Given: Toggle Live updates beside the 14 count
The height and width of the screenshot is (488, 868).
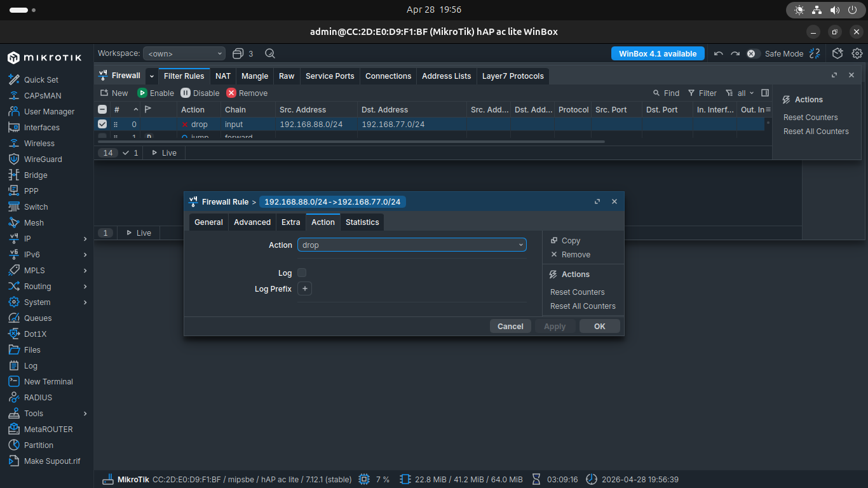Looking at the screenshot, I should point(164,152).
